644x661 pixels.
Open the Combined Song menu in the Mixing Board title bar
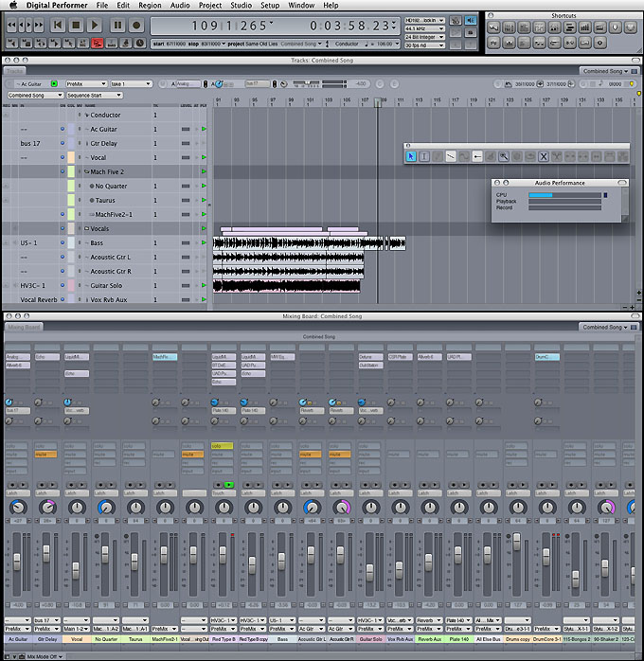[x=606, y=327]
